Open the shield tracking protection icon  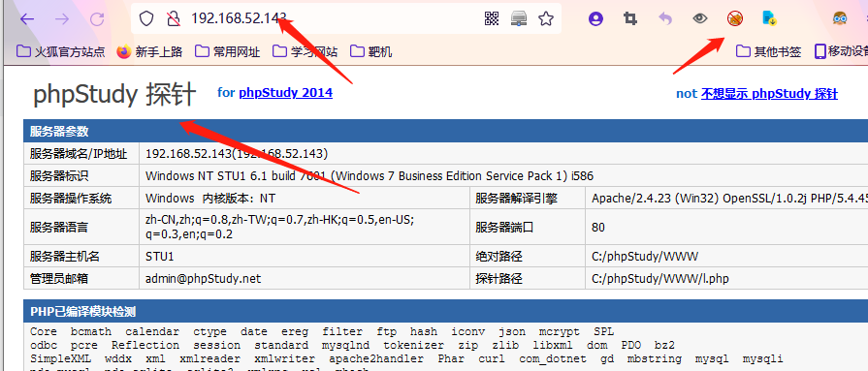(146, 19)
